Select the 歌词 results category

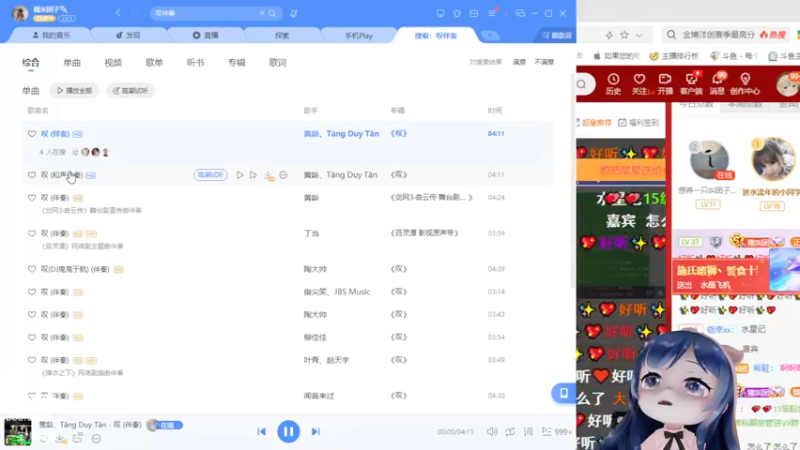278,62
